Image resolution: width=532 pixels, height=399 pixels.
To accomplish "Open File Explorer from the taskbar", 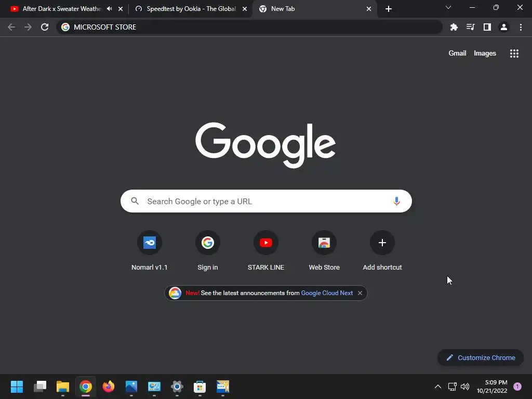I will tap(63, 387).
